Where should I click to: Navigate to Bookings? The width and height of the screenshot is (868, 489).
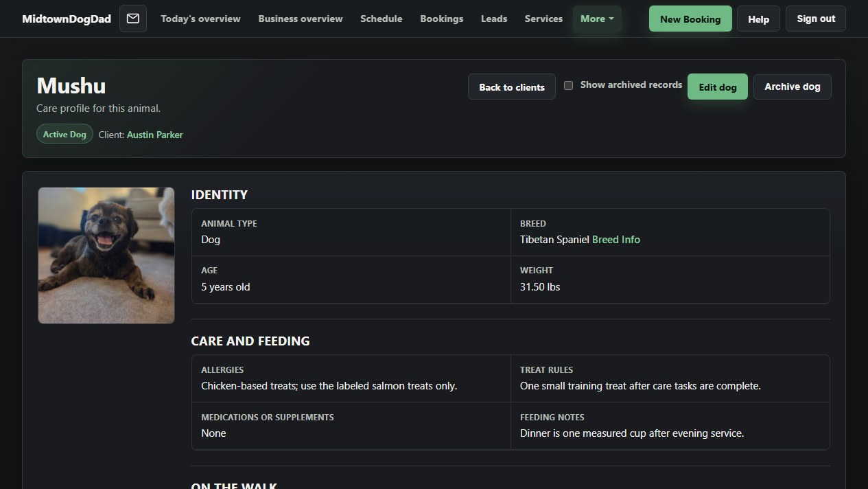point(442,19)
